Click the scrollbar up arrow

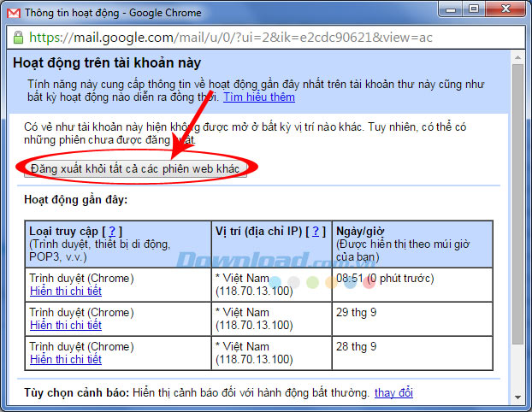point(518,58)
